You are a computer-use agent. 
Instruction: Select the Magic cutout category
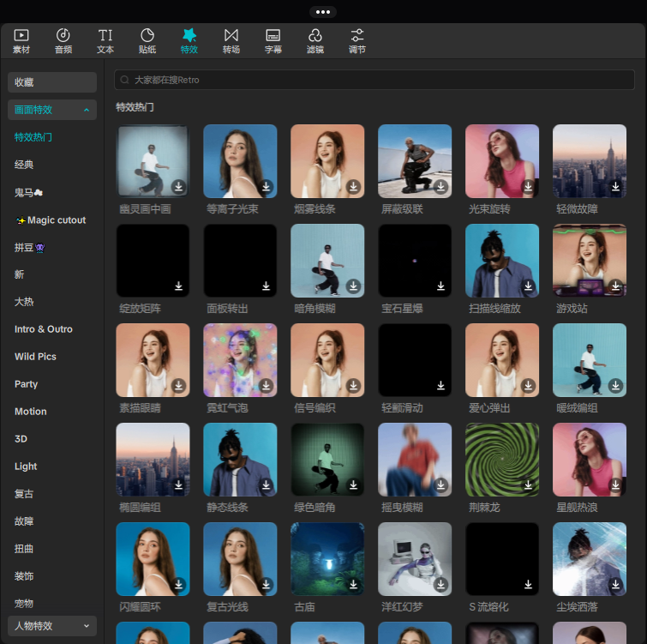[x=51, y=220]
